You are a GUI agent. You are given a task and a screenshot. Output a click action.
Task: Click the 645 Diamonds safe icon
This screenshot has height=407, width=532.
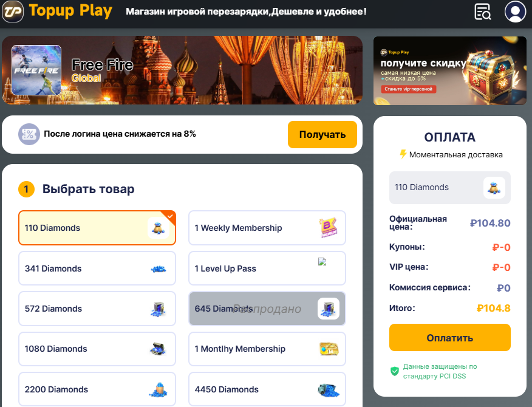pos(329,309)
